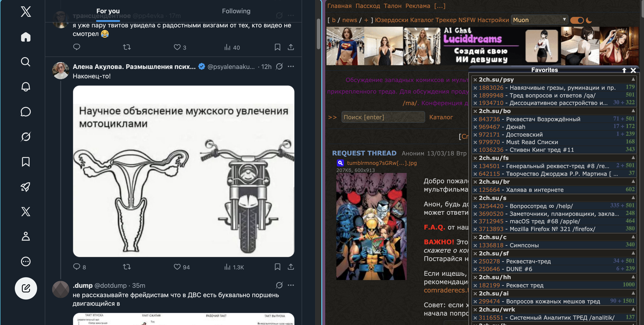This screenshot has width=644, height=325.
Task: View analytics of tweet with 1.3K views
Action: pos(234,267)
